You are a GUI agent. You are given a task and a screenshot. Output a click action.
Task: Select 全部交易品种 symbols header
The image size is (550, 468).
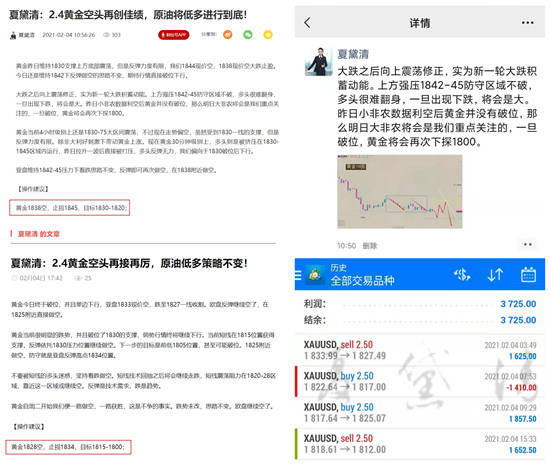pos(362,280)
